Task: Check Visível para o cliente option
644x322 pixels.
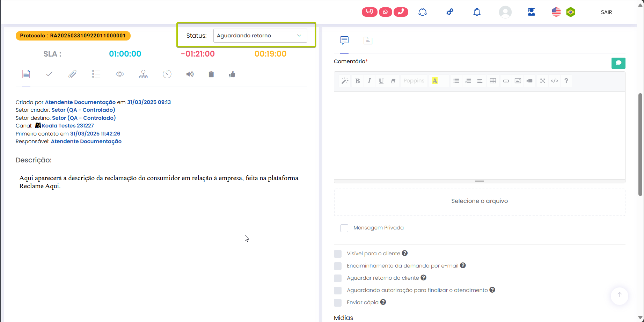Action: coord(338,254)
